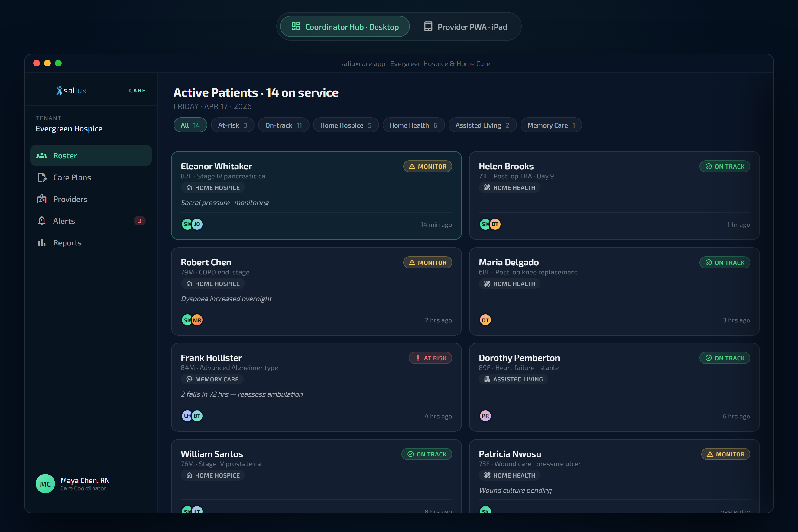Image resolution: width=798 pixels, height=532 pixels.
Task: Click Dorothy Pemberton's ON TRACK badge
Action: (x=725, y=358)
